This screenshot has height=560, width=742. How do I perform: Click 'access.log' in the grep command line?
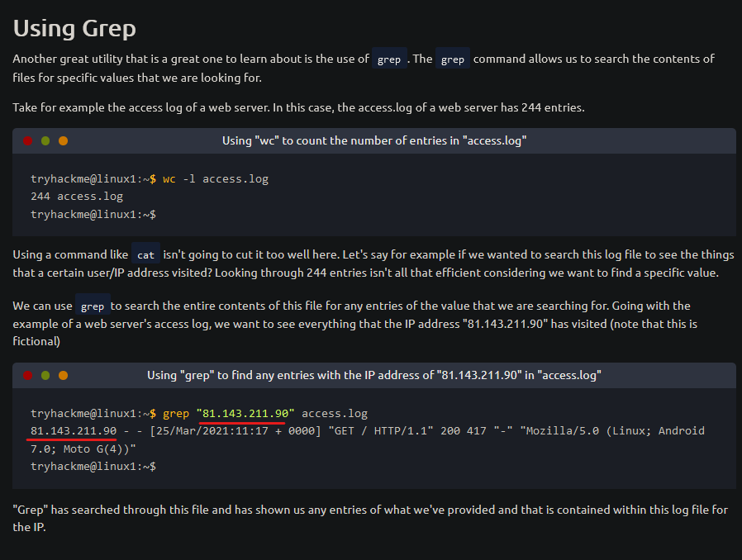335,413
